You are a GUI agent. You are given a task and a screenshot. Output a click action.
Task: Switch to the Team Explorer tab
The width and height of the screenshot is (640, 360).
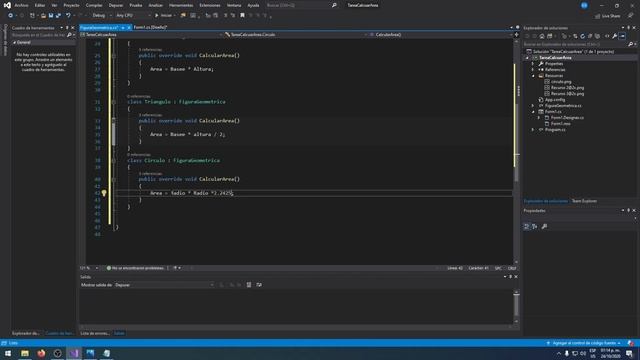click(584, 201)
